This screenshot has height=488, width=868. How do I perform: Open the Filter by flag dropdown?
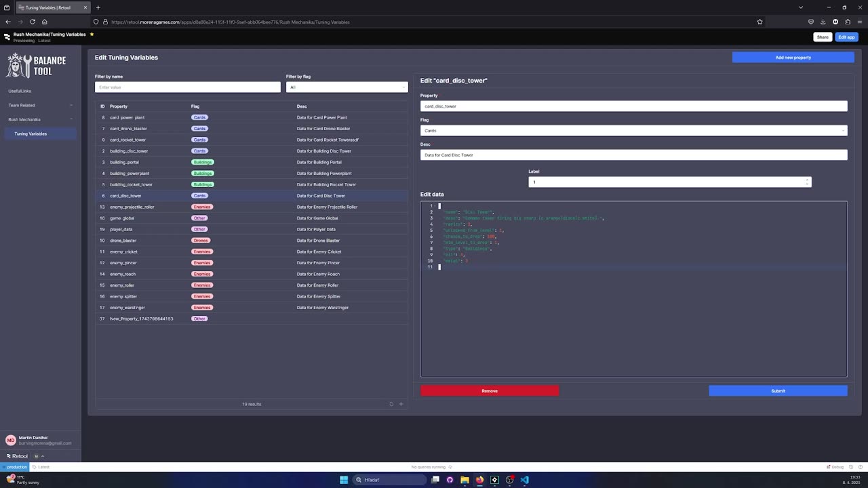347,87
